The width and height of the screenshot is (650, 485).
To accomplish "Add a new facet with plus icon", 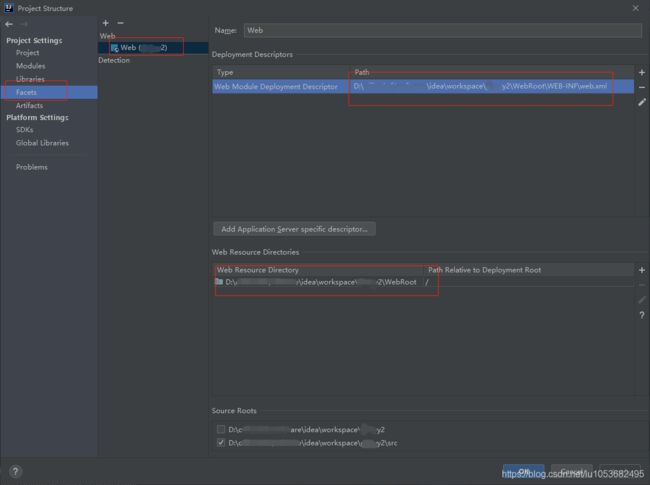I will pos(105,23).
